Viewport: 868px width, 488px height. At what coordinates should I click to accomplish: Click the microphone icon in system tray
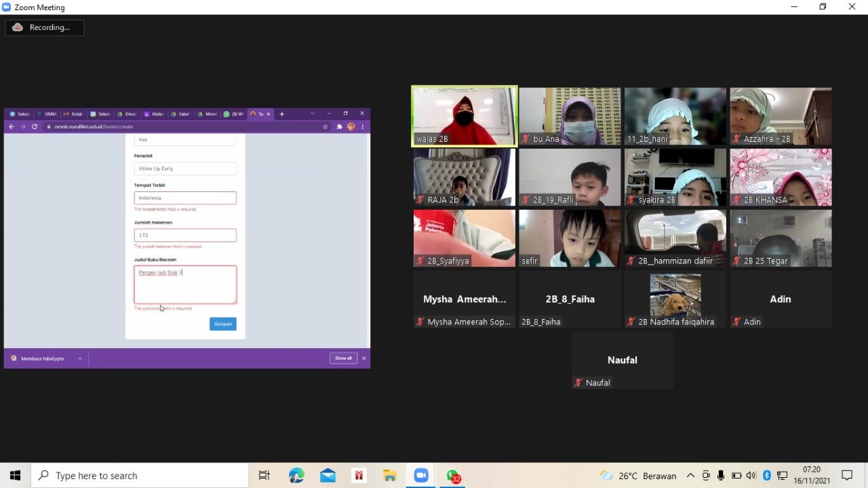pyautogui.click(x=721, y=476)
